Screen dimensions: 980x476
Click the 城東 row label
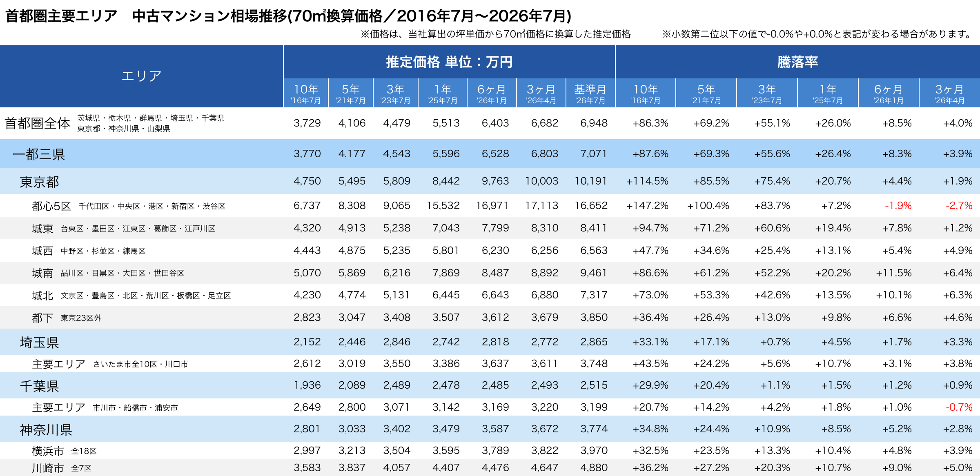[x=42, y=229]
